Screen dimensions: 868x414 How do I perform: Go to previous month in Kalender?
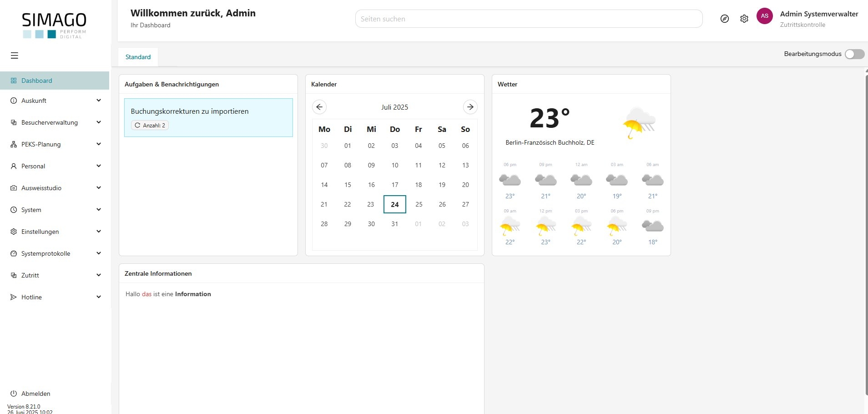(319, 107)
